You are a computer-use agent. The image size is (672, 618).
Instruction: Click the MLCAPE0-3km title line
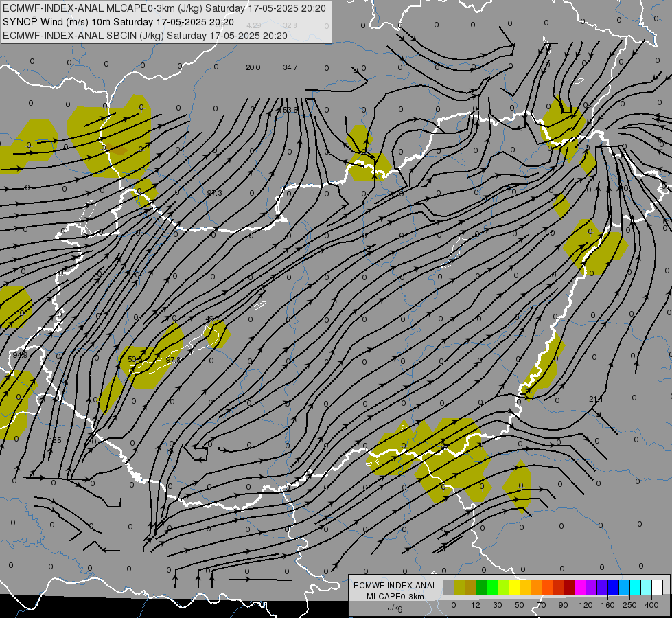(x=164, y=8)
